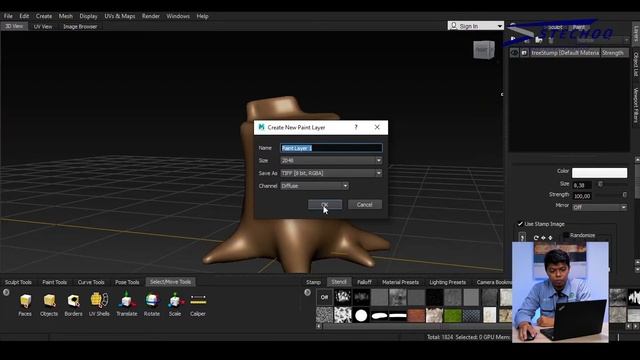Turn stencil Off in the stencil tray
640x360 pixels.
coord(324,297)
